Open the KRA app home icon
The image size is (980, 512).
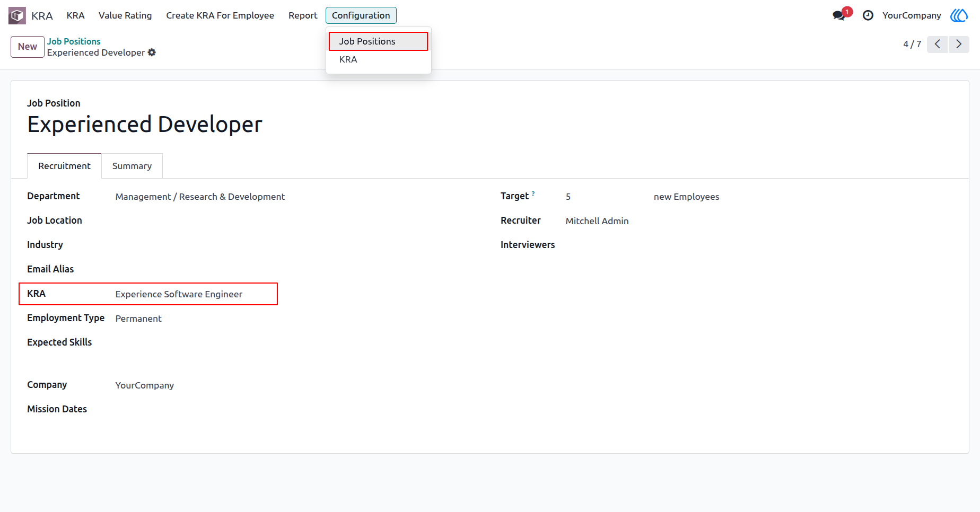(x=17, y=15)
